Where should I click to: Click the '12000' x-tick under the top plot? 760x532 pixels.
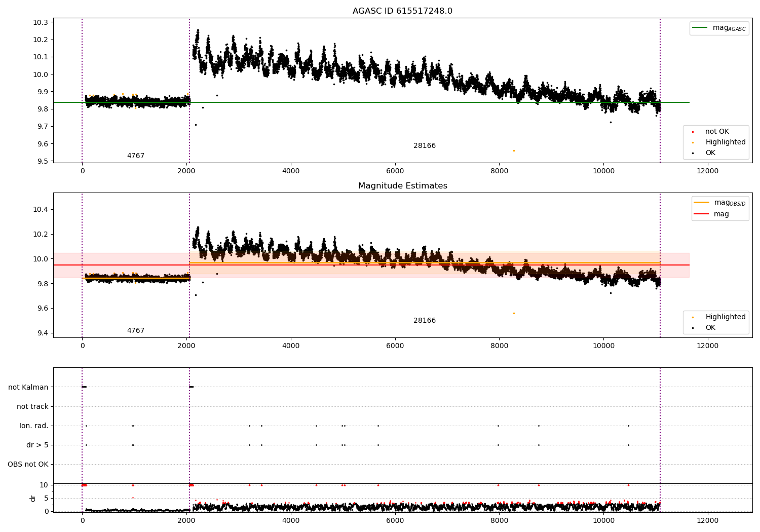(x=707, y=171)
